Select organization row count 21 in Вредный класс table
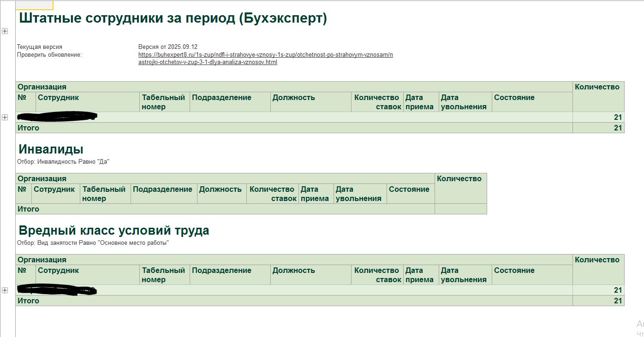Image resolution: width=644 pixels, height=337 pixels. pyautogui.click(x=618, y=290)
